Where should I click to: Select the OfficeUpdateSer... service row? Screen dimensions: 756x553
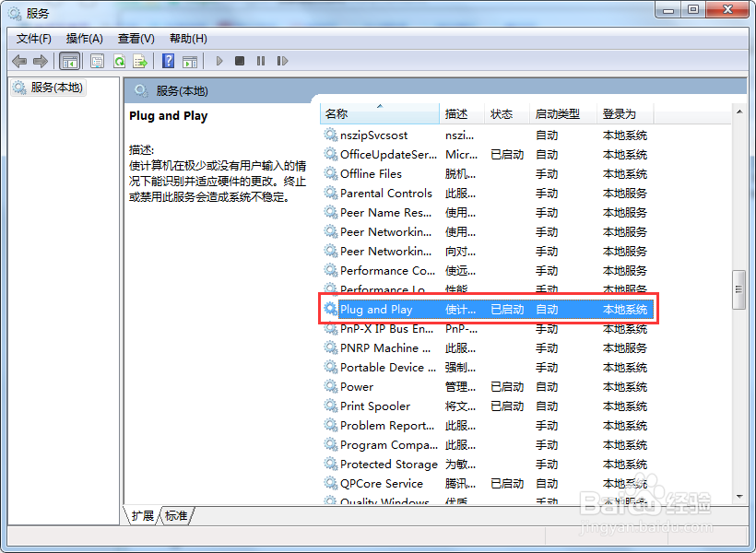click(487, 154)
